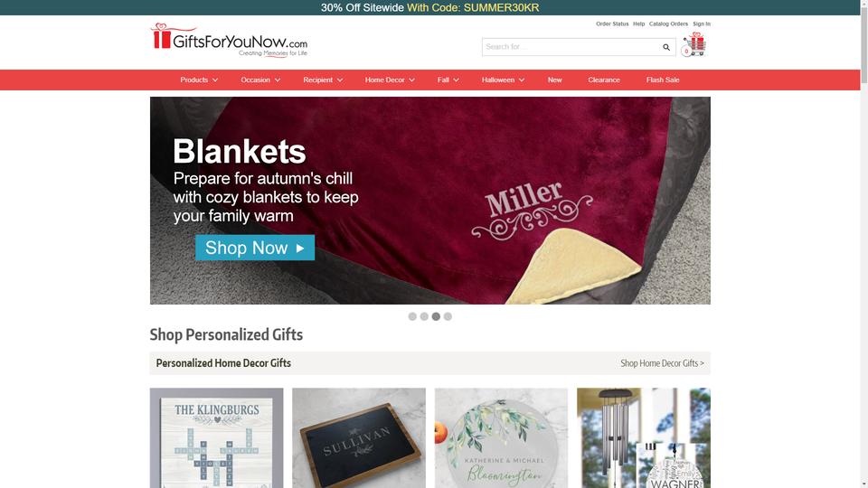Expand the Occasion dropdown menu

tap(260, 80)
